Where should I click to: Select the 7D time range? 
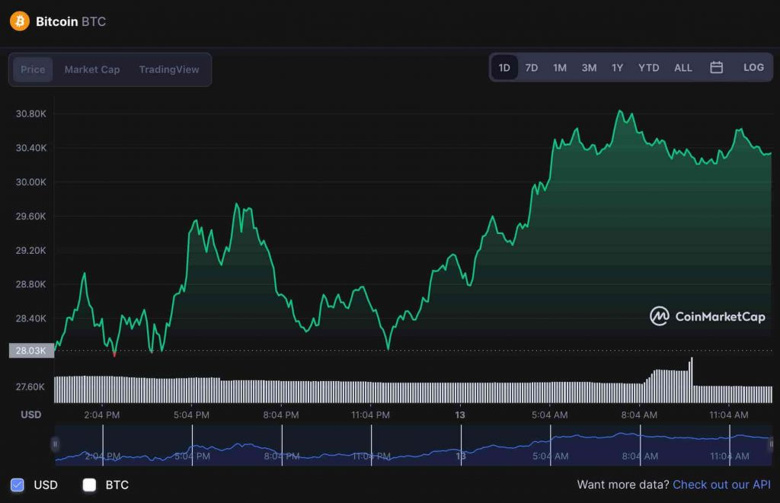point(532,68)
